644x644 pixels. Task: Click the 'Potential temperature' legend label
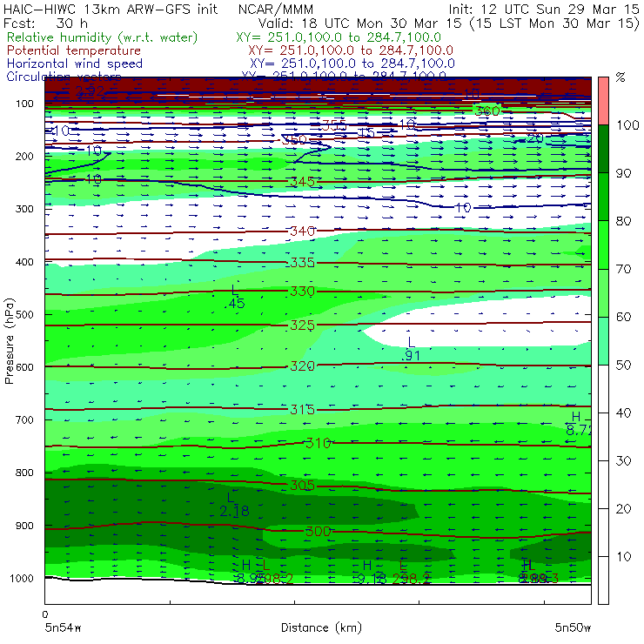click(74, 50)
